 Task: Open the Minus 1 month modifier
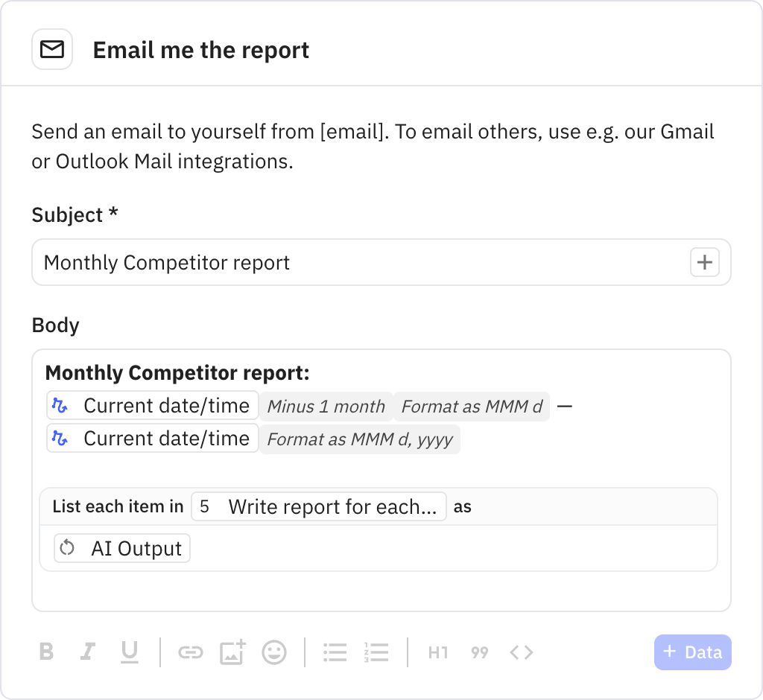(326, 406)
